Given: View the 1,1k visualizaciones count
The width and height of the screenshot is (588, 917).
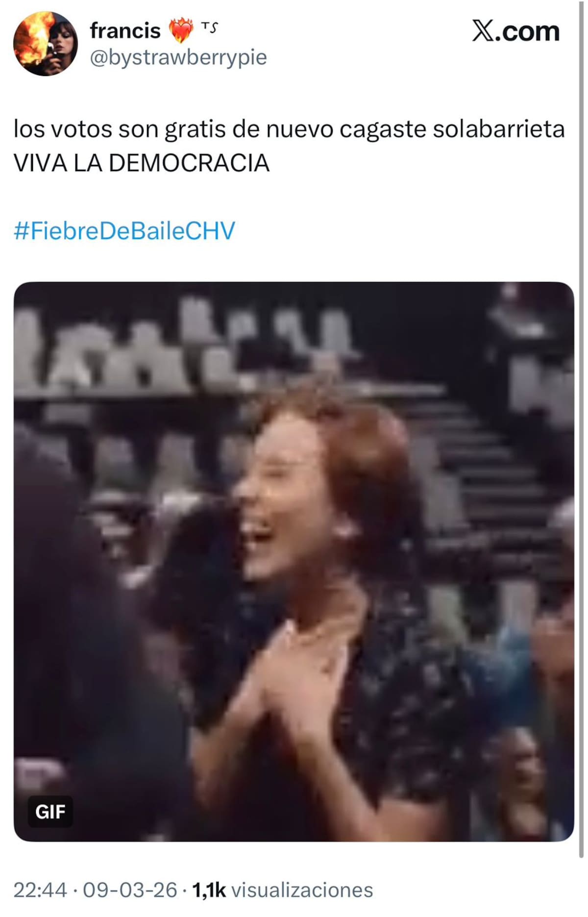Looking at the screenshot, I should (x=283, y=890).
